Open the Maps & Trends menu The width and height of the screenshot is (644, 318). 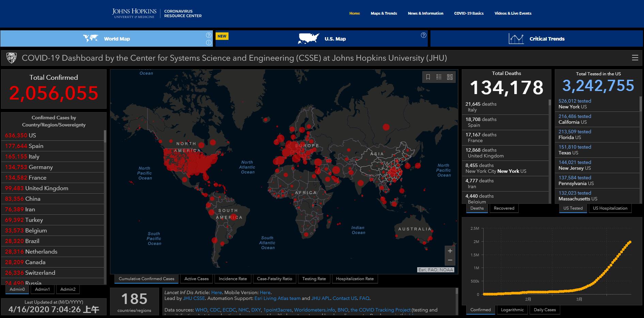(384, 13)
